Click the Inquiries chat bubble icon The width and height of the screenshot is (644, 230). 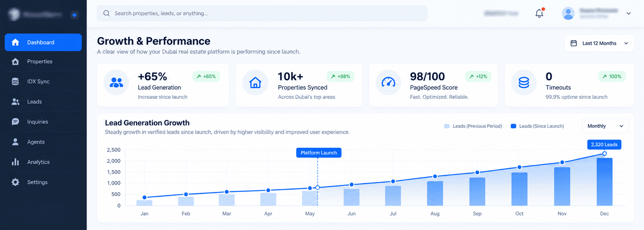15,122
